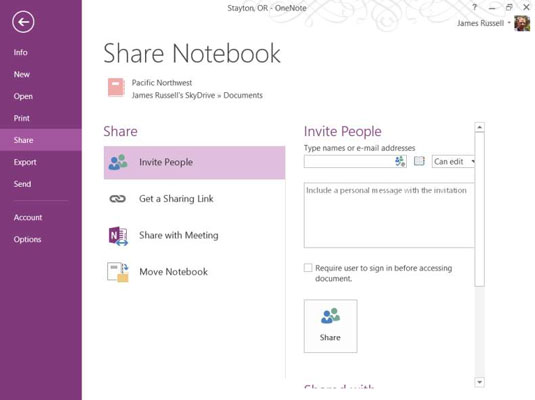The width and height of the screenshot is (535, 400).
Task: Open the Info backstage page
Action: pyautogui.click(x=20, y=52)
